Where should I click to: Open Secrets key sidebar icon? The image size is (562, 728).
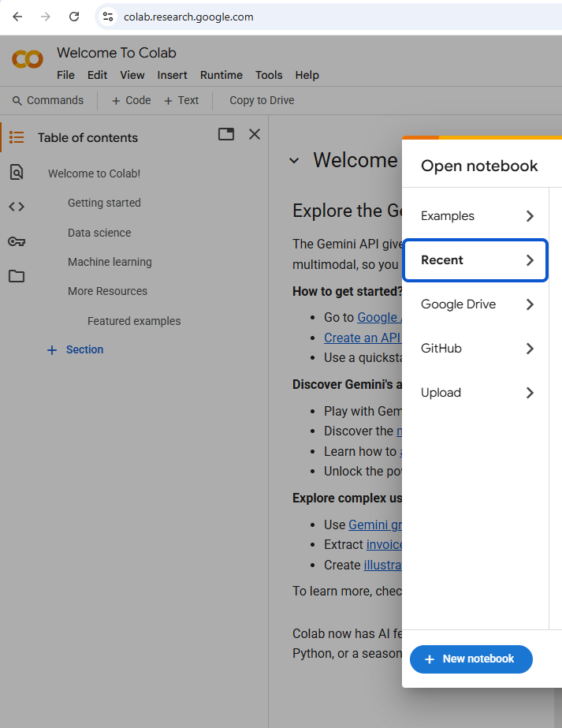[x=17, y=241]
